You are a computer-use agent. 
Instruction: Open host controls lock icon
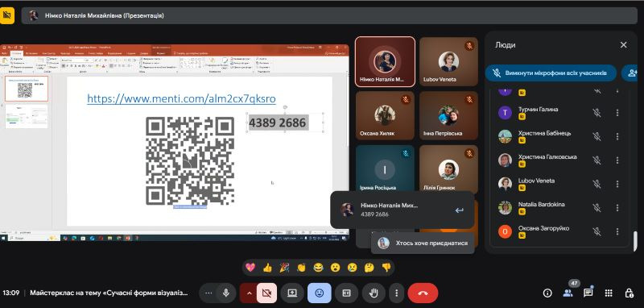(629, 293)
